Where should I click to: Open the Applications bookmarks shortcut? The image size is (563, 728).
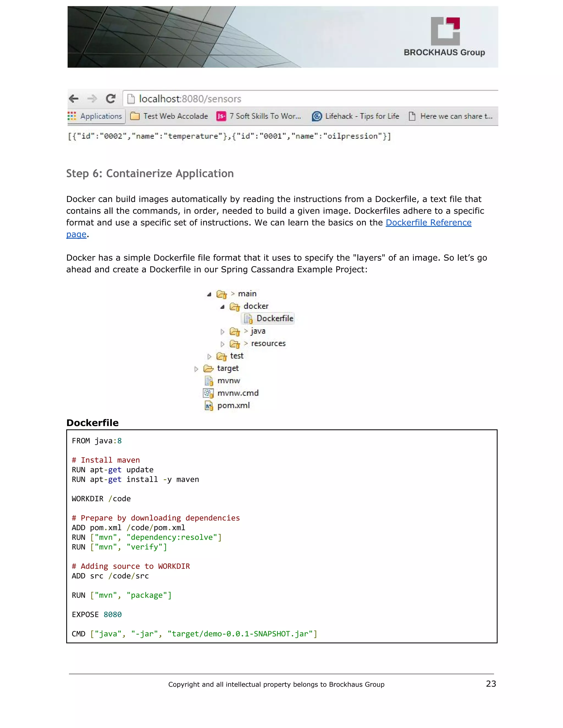(96, 116)
